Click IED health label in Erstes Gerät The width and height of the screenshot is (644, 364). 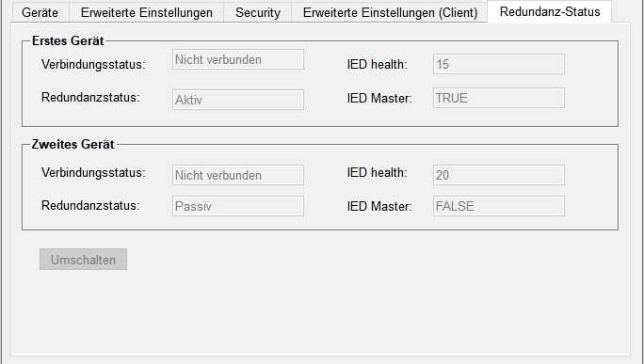[x=377, y=64]
